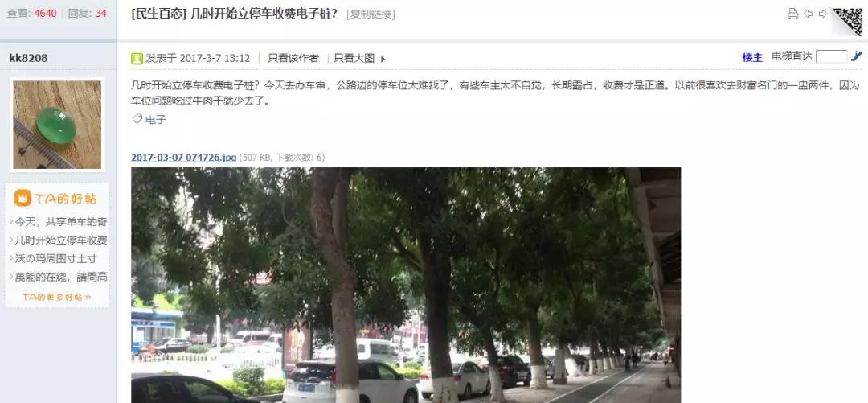Open the QR code image
The height and width of the screenshot is (403, 868).
point(848,22)
